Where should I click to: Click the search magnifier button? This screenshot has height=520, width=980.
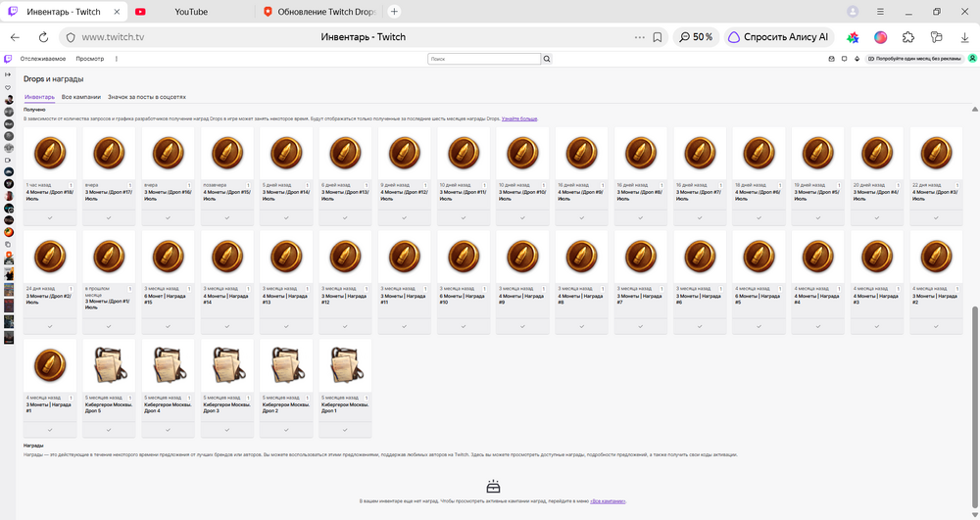coord(547,59)
